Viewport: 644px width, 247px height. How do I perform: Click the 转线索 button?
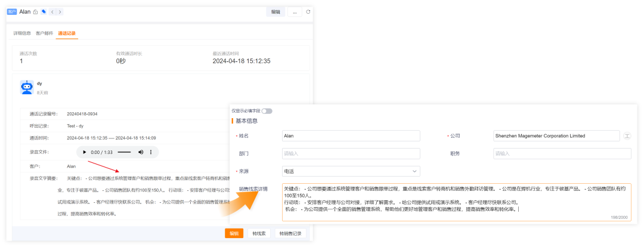[259, 233]
